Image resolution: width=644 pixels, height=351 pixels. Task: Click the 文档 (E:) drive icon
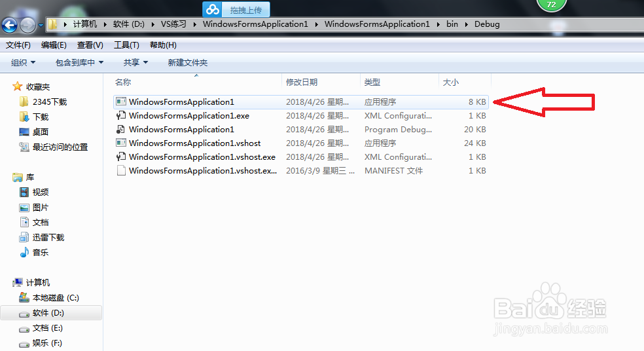click(x=24, y=328)
